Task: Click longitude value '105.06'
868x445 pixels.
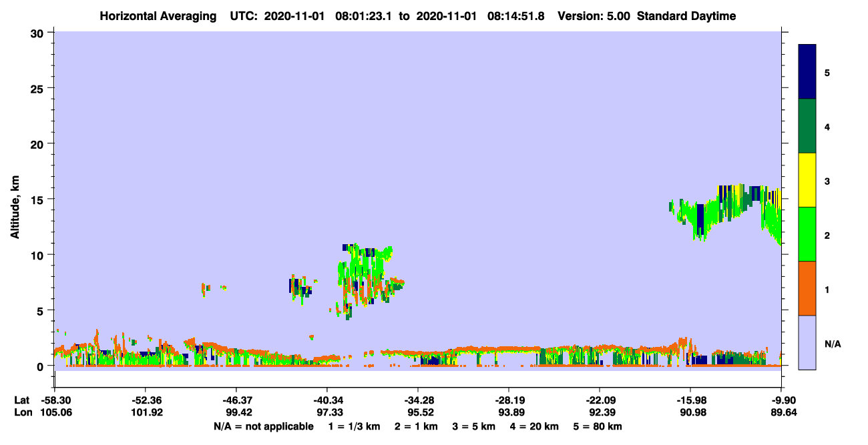Action: 55,413
